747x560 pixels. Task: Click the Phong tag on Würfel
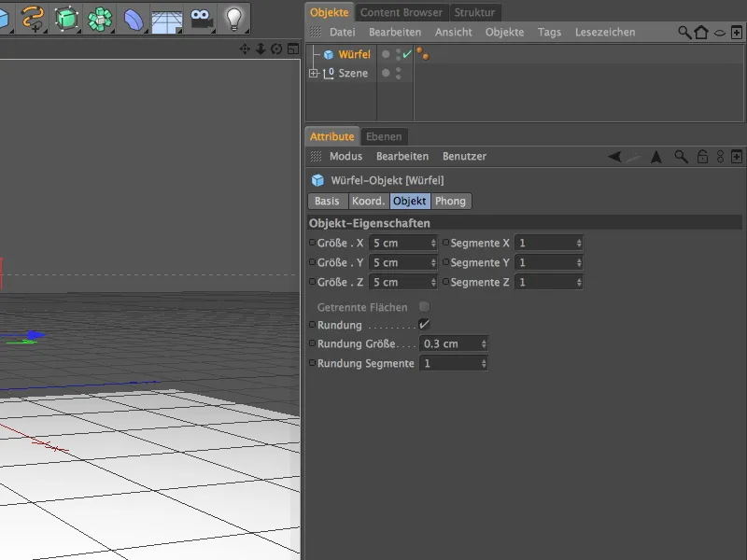(422, 54)
